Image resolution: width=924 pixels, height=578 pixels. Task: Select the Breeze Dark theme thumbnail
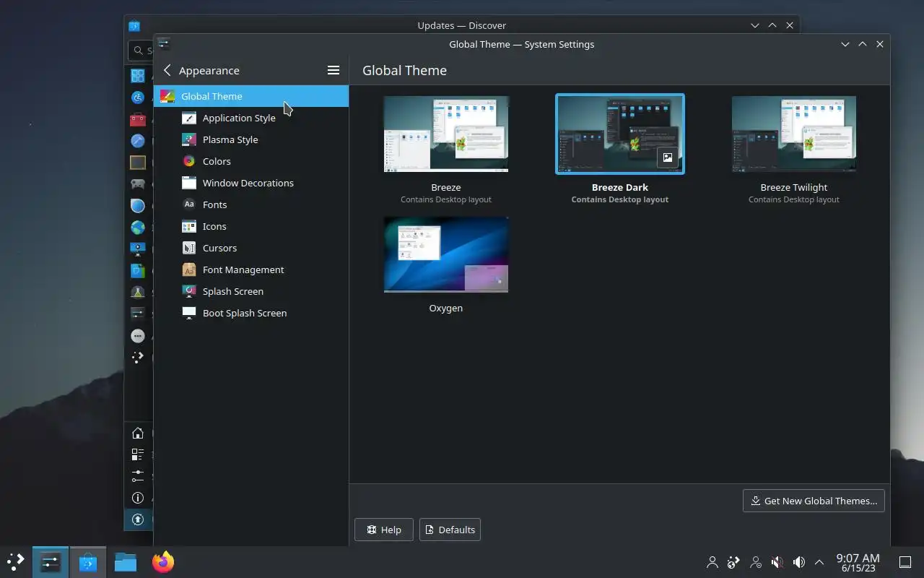[620, 134]
